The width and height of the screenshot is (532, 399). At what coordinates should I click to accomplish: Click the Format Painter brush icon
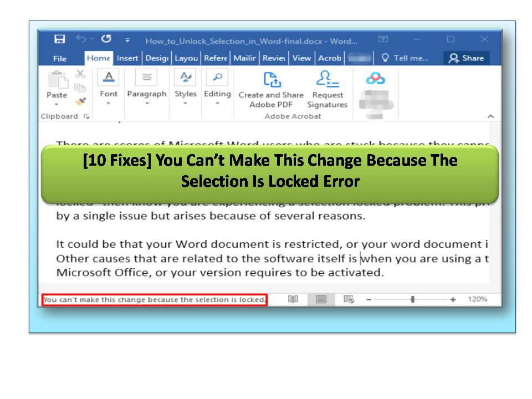pos(80,101)
